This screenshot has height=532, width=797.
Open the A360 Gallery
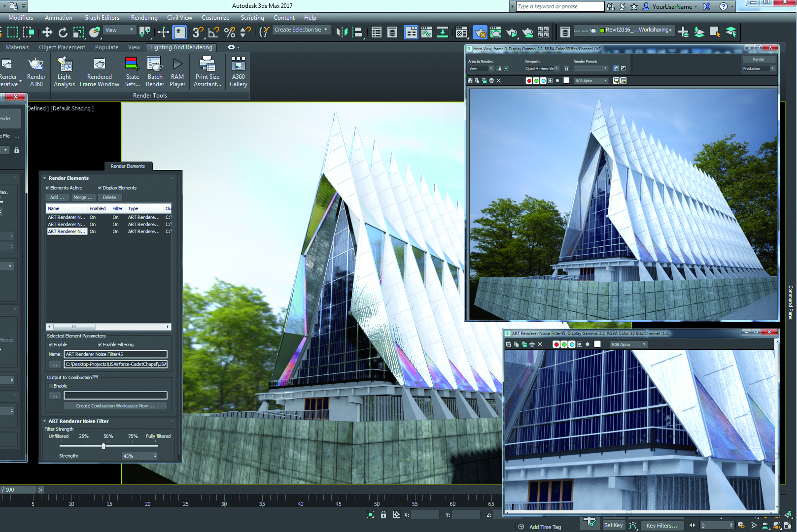[238, 71]
